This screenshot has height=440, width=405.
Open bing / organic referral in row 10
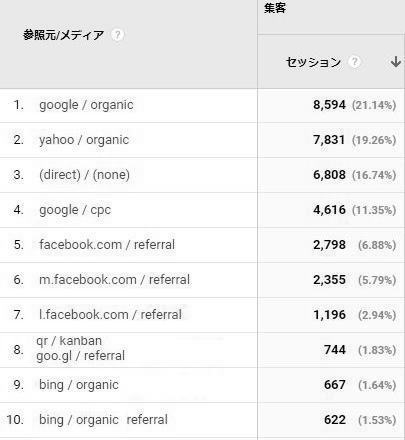coord(103,420)
